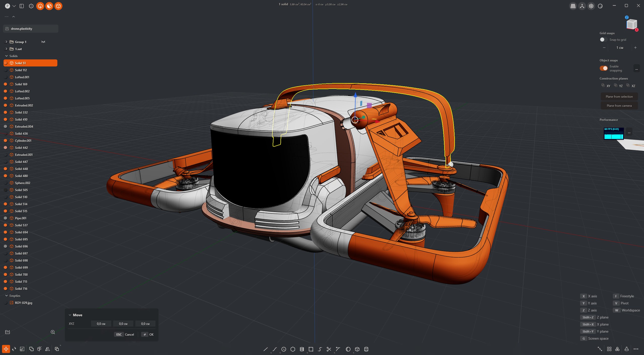Pick the Box primitive tool
Image resolution: width=644 pixels, height=355 pixels.
[357, 349]
